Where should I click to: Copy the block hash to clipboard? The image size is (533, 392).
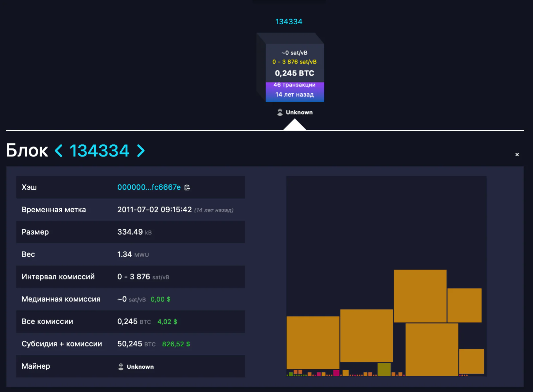pos(187,188)
